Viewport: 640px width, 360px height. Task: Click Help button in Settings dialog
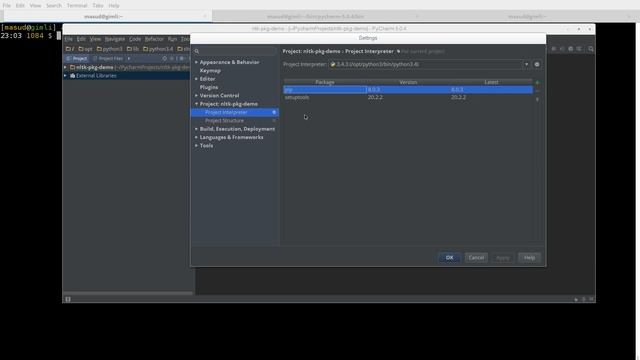pyautogui.click(x=529, y=258)
